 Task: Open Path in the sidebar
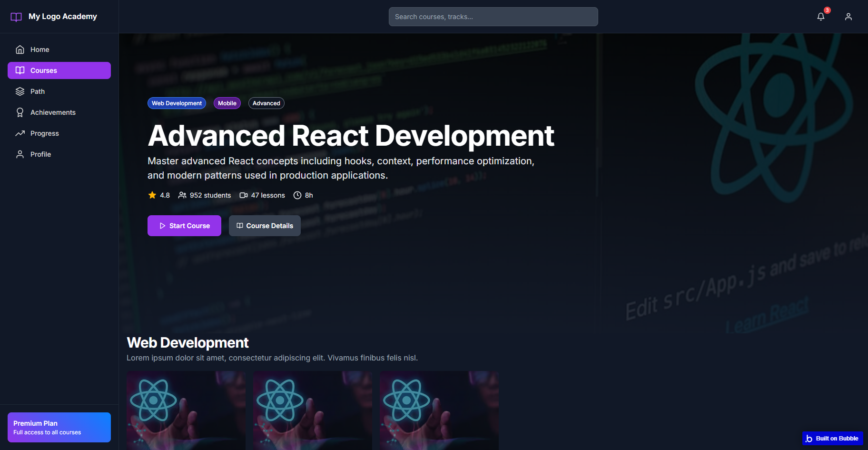(59, 91)
